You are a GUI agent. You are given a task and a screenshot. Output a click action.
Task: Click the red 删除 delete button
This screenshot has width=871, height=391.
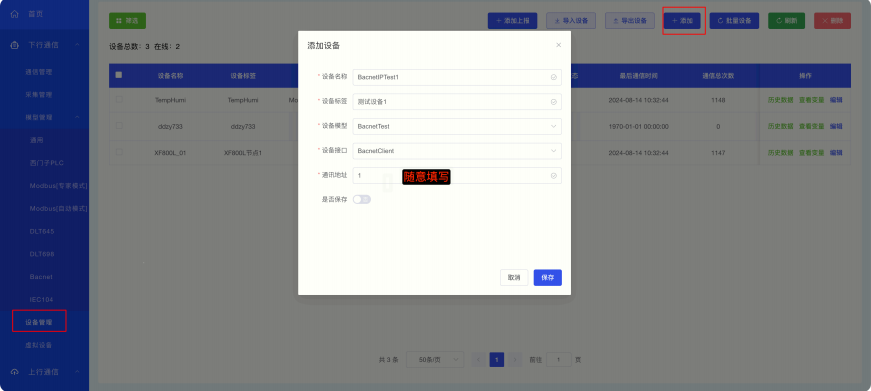click(x=832, y=21)
